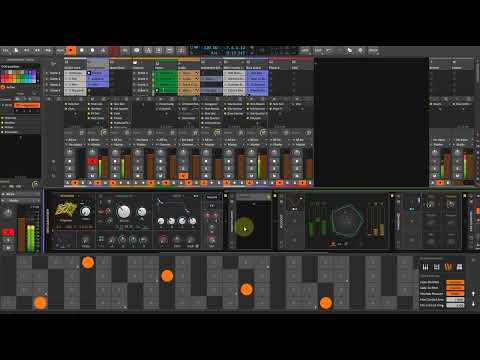This screenshot has width=480, height=360.
Task: Toggle the red record arm button in the left track panel
Action: [x=8, y=232]
